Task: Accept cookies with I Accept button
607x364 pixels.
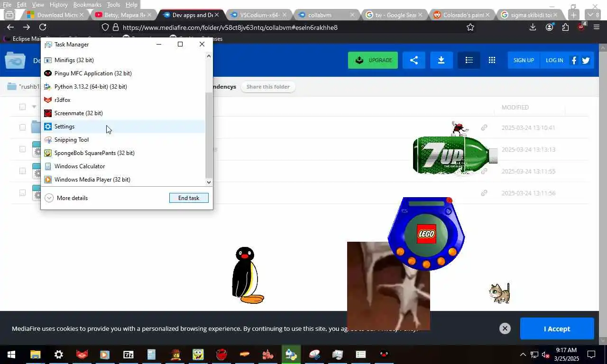Action: [x=557, y=328]
